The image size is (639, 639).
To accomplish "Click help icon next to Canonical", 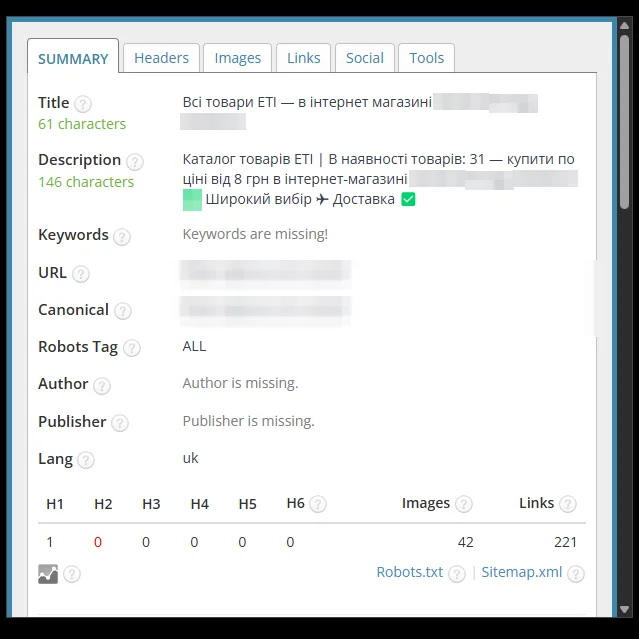I will [123, 311].
